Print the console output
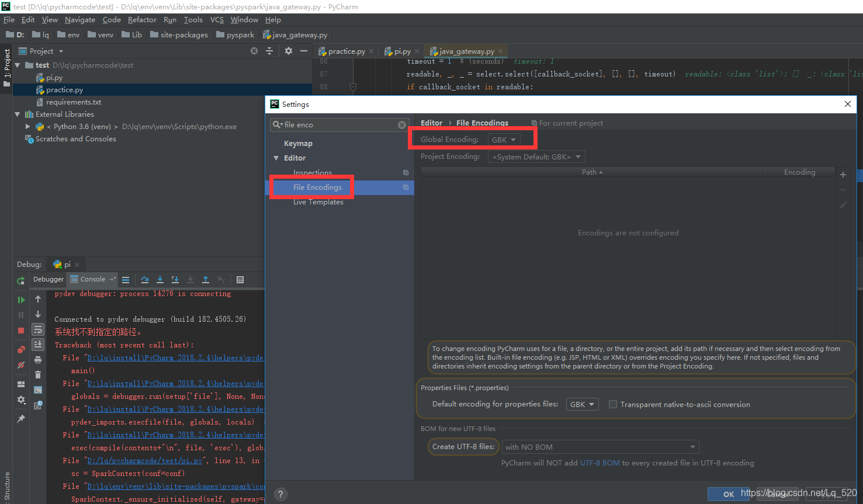The width and height of the screenshot is (863, 504). point(38,360)
